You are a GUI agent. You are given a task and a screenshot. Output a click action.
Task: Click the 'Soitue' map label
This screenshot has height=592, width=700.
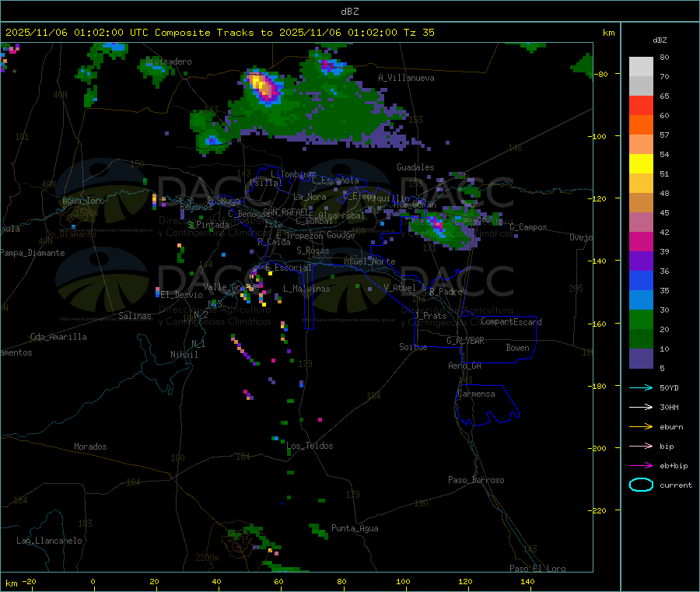[x=414, y=347]
